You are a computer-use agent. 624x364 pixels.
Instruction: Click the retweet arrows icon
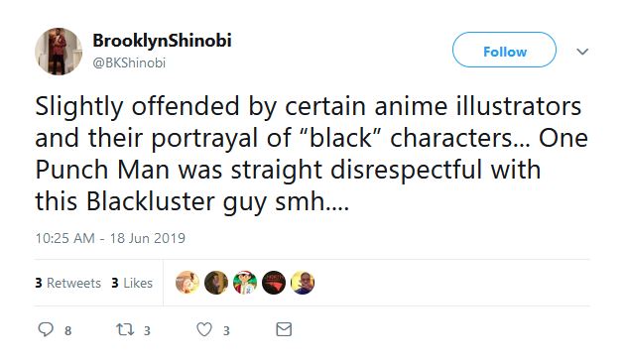click(x=125, y=329)
